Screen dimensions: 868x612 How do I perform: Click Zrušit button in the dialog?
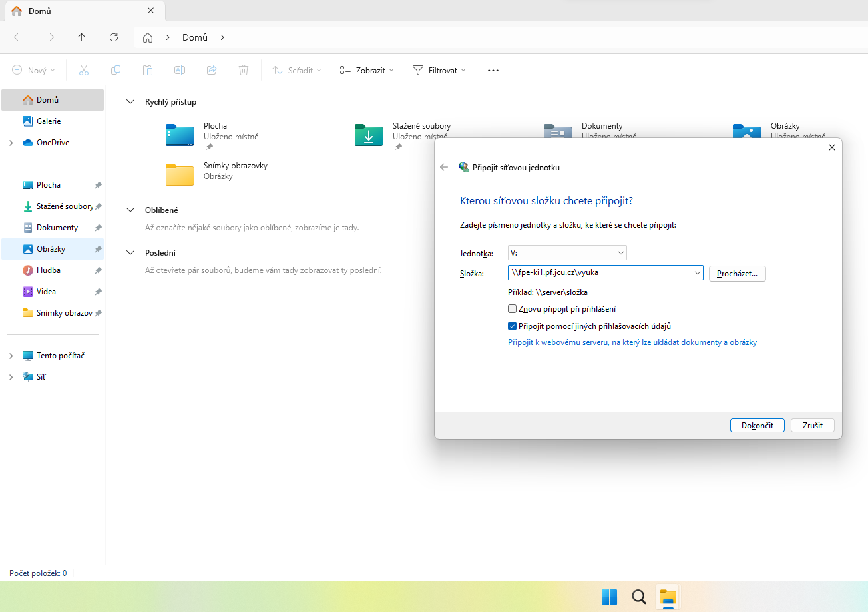click(x=813, y=425)
